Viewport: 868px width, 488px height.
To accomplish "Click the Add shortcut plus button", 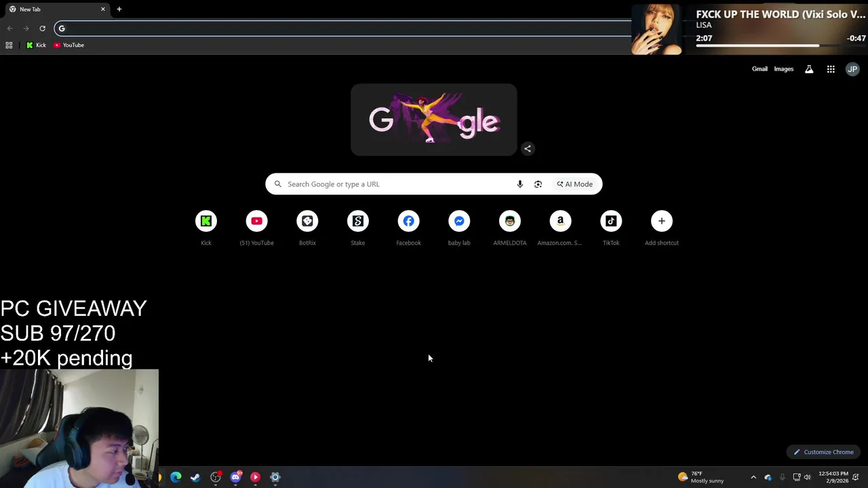I will pyautogui.click(x=662, y=221).
